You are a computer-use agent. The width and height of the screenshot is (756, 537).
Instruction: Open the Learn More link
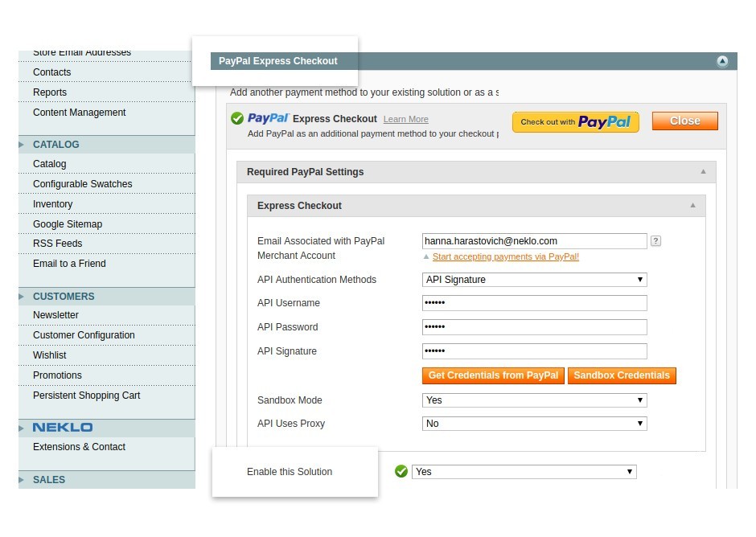coord(405,119)
